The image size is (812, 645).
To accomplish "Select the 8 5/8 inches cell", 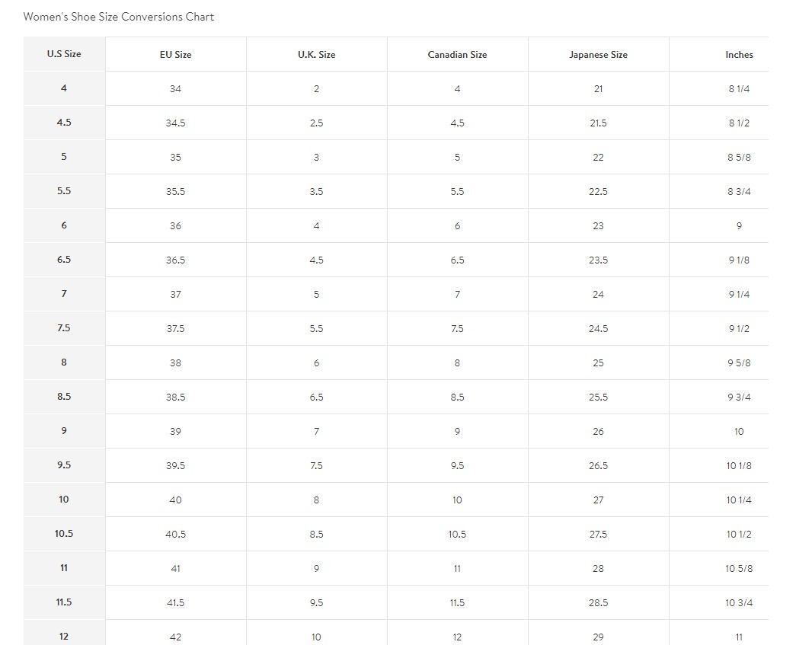I will (739, 158).
